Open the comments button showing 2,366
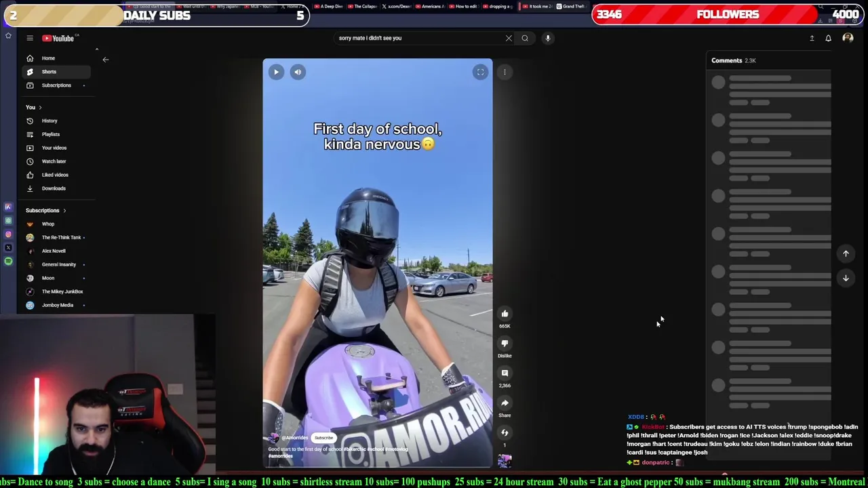The height and width of the screenshot is (488, 868). (505, 373)
